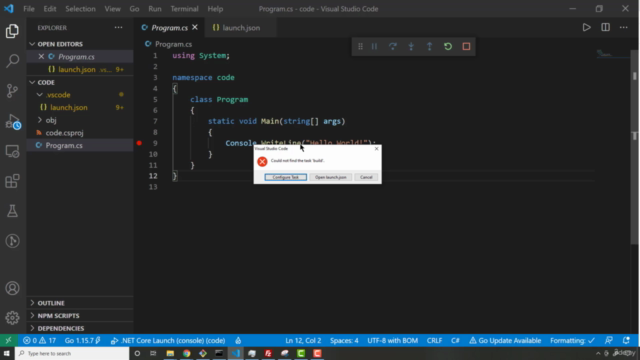640x360 pixels.
Task: Click Open launch.json in dialog
Action: (x=331, y=177)
